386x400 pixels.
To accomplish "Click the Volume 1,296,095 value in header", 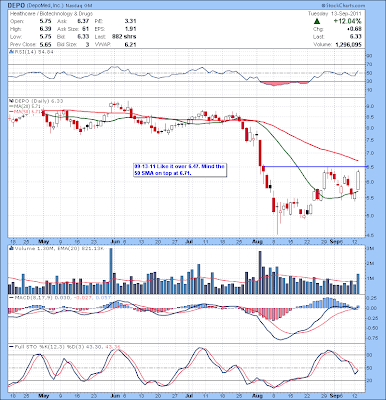I will point(347,44).
